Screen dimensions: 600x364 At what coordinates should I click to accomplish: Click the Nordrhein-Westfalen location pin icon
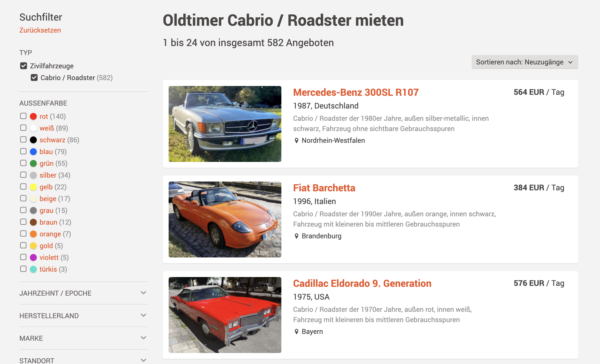tap(296, 141)
